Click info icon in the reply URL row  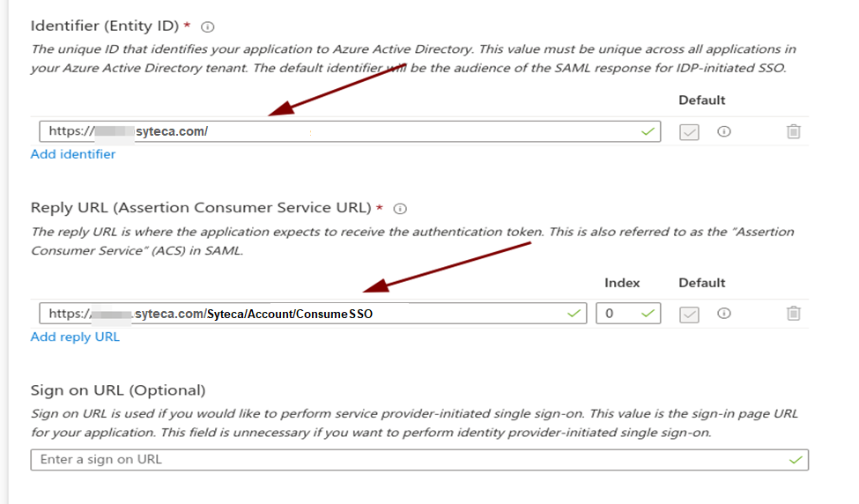(x=724, y=314)
